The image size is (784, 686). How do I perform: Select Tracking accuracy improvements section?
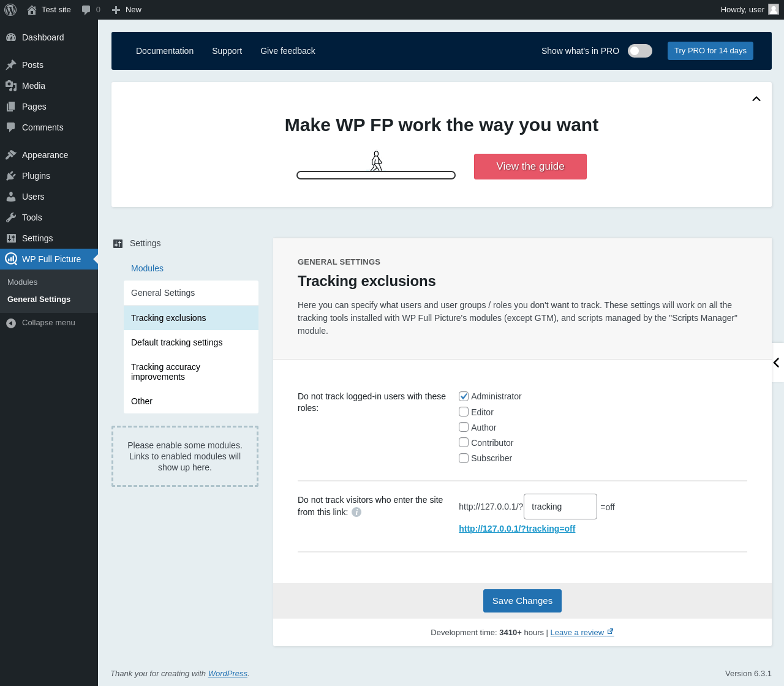[x=191, y=372]
